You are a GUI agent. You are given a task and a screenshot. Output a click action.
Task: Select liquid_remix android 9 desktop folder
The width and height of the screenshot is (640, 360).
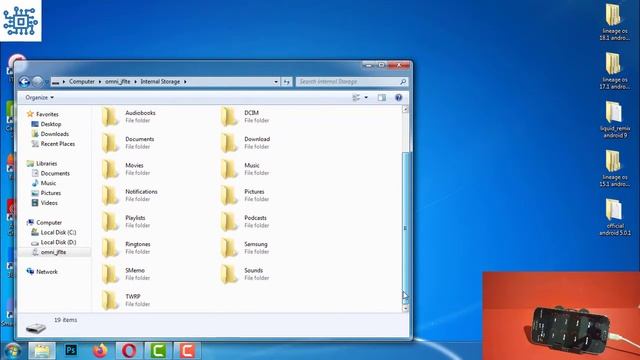(x=615, y=120)
